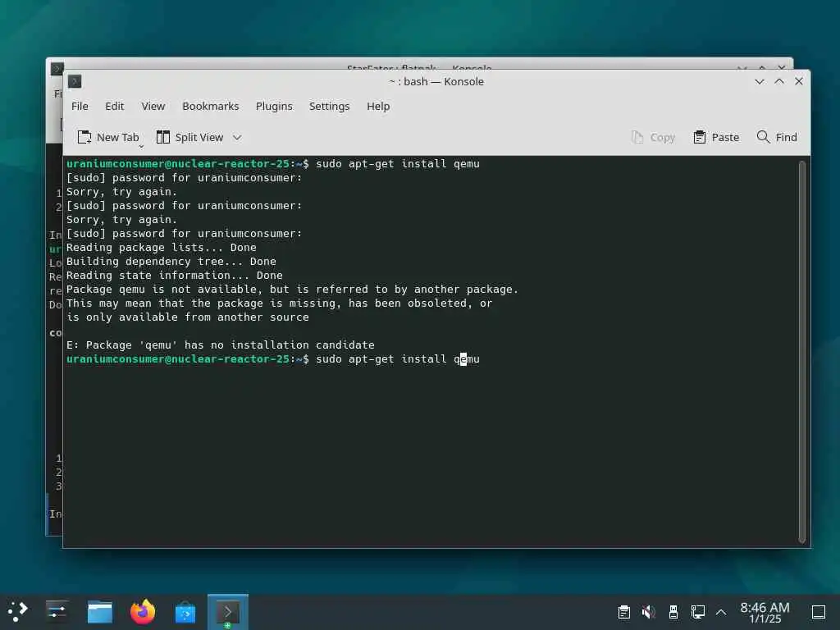This screenshot has width=840, height=630.
Task: Click the Find toolbar button
Action: (x=777, y=137)
